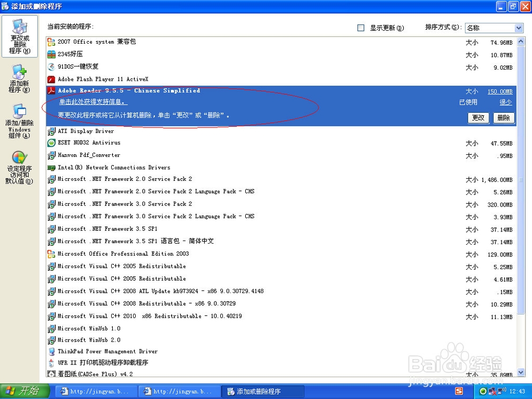Click the green ESET tray icon

pyautogui.click(x=483, y=392)
